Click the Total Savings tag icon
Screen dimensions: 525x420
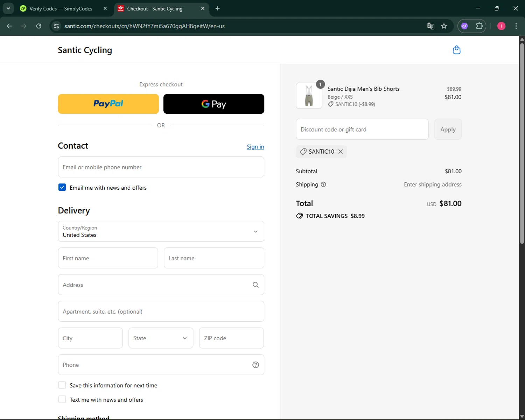[300, 216]
